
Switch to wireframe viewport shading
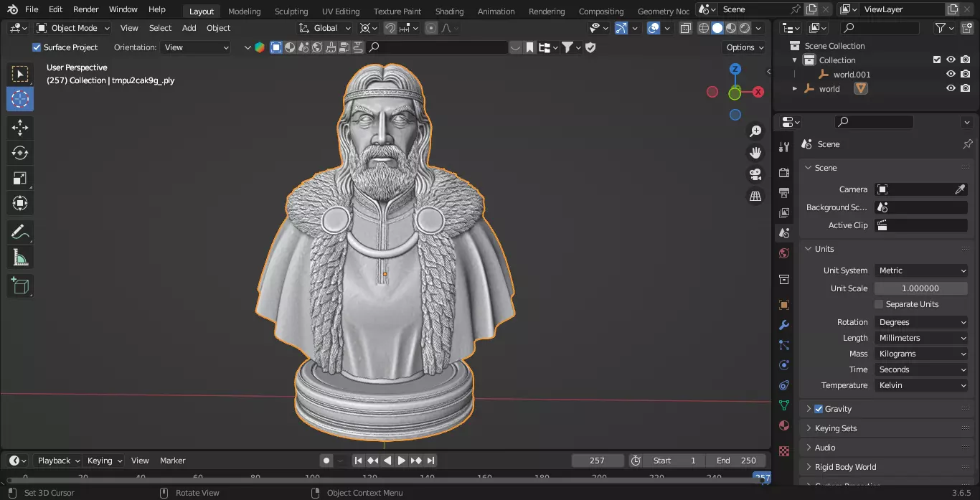[704, 28]
